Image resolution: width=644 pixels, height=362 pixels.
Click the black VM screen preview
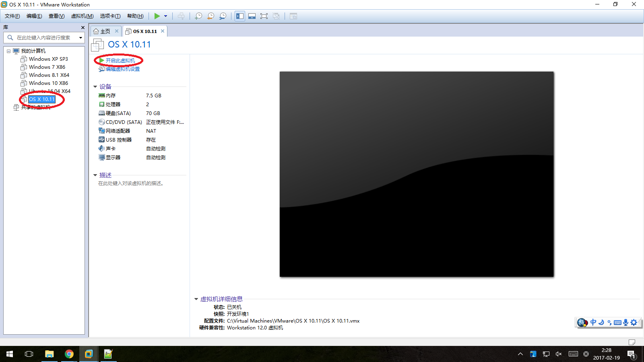[417, 174]
